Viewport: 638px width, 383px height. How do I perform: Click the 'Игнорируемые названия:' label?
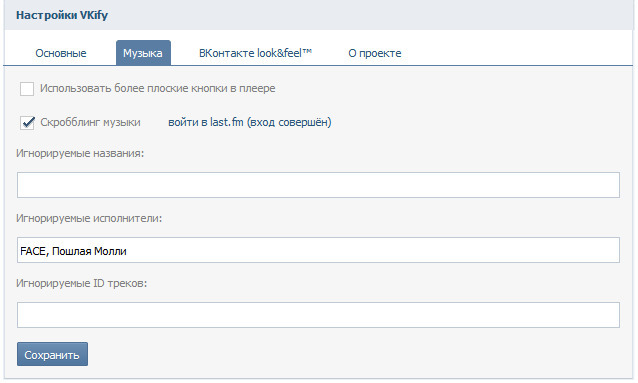pyautogui.click(x=80, y=153)
